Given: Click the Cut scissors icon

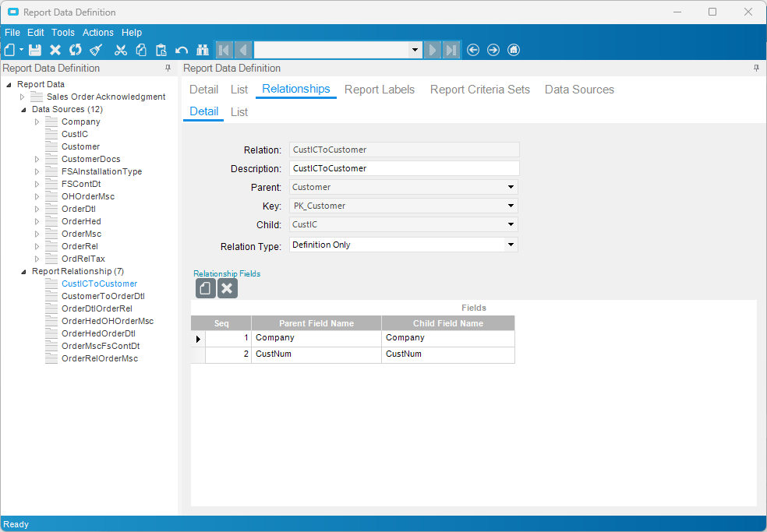Looking at the screenshot, I should click(x=121, y=50).
